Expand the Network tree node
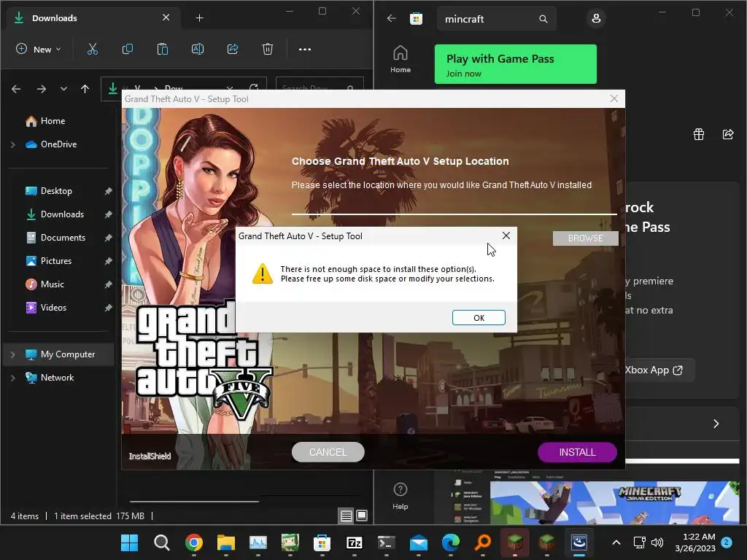 [13, 378]
